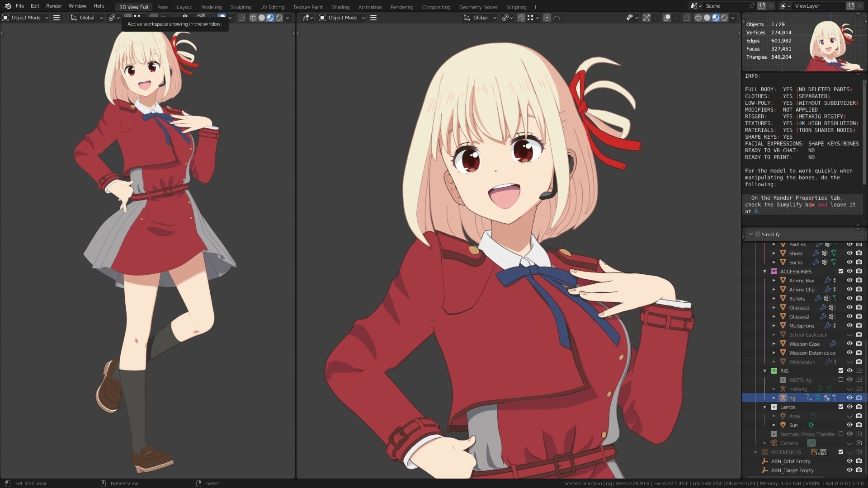Switch to the Sculpting workspace tab
Viewport: 868px width, 488px height.
coord(241,7)
